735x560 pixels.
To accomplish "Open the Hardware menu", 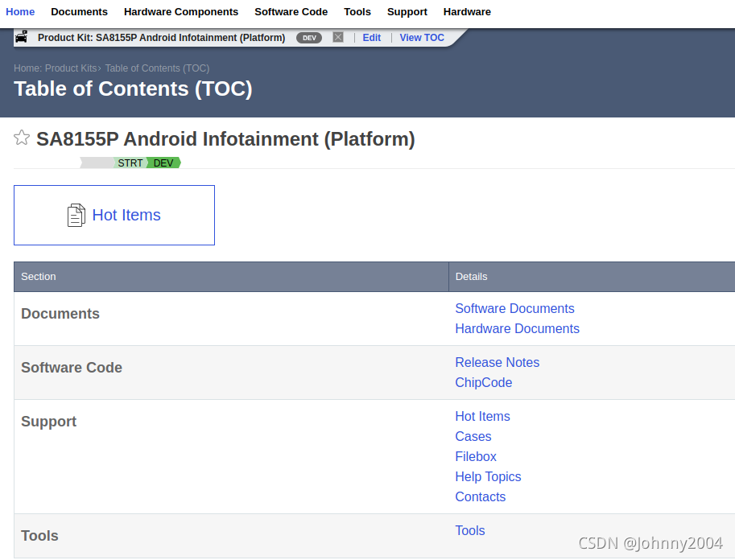I will point(467,12).
